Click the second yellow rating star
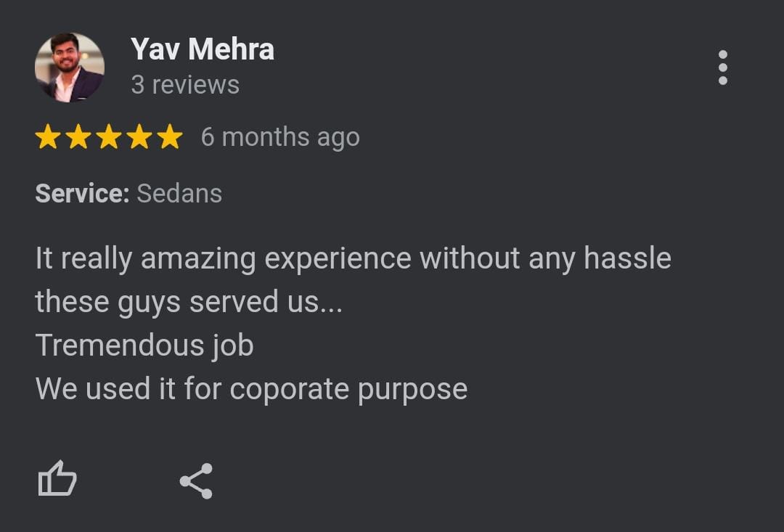784x532 pixels. (78, 136)
